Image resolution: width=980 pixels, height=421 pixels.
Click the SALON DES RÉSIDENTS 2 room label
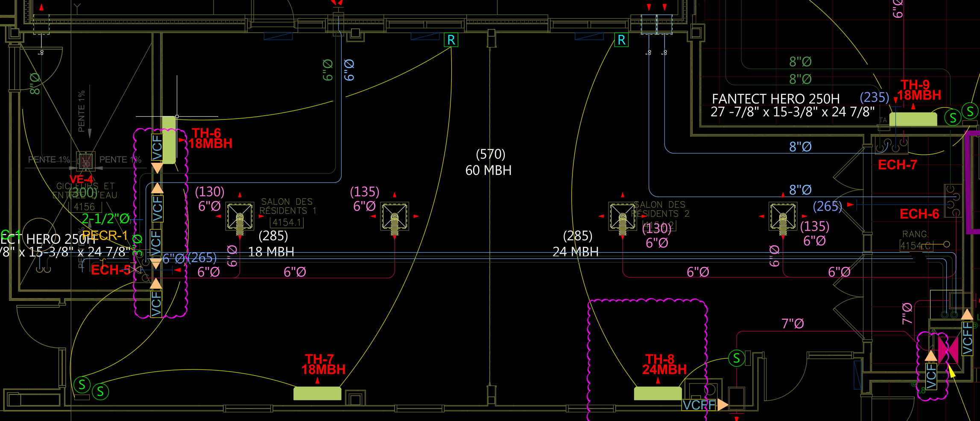(660, 209)
